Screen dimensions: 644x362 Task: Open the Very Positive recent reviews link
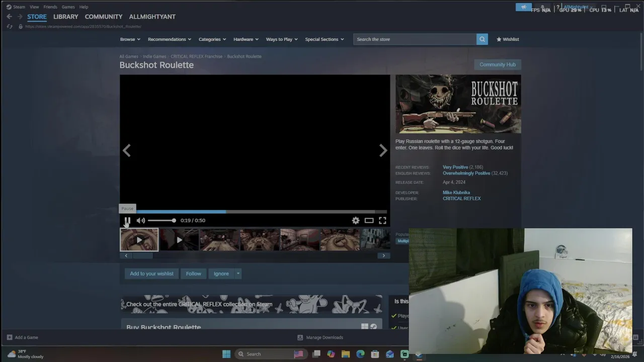coord(455,167)
